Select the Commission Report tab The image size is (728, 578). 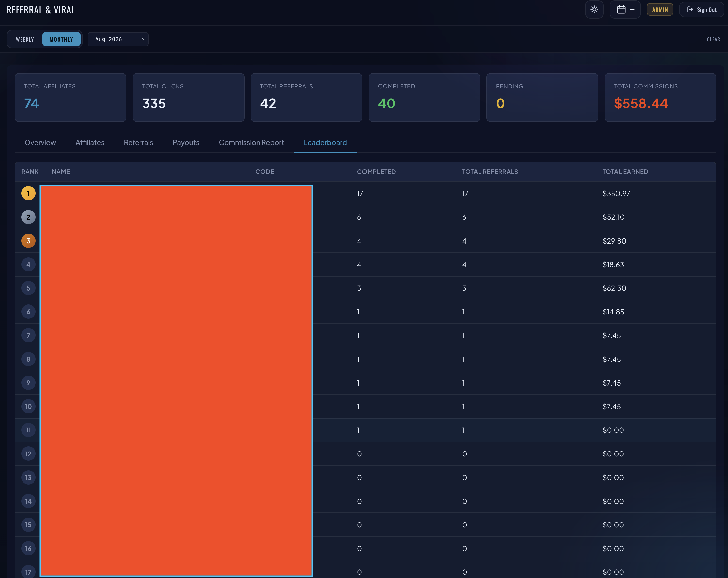point(251,142)
